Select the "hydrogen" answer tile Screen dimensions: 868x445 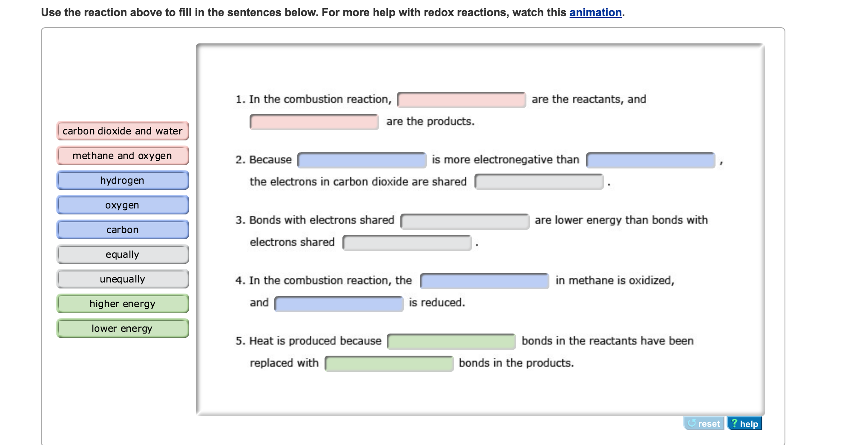(x=122, y=180)
